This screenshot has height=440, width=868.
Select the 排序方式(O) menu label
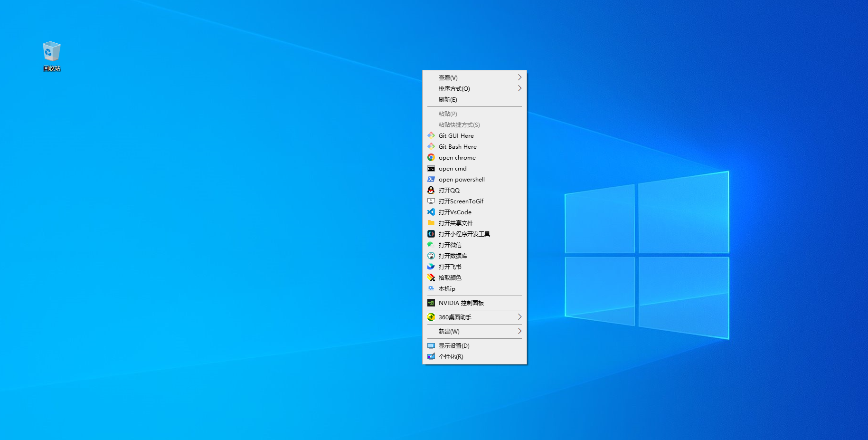coord(454,88)
